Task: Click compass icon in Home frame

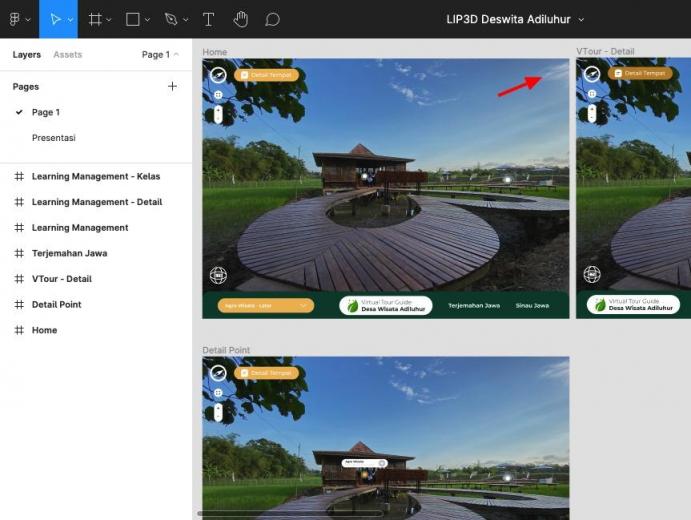Action: pyautogui.click(x=218, y=75)
